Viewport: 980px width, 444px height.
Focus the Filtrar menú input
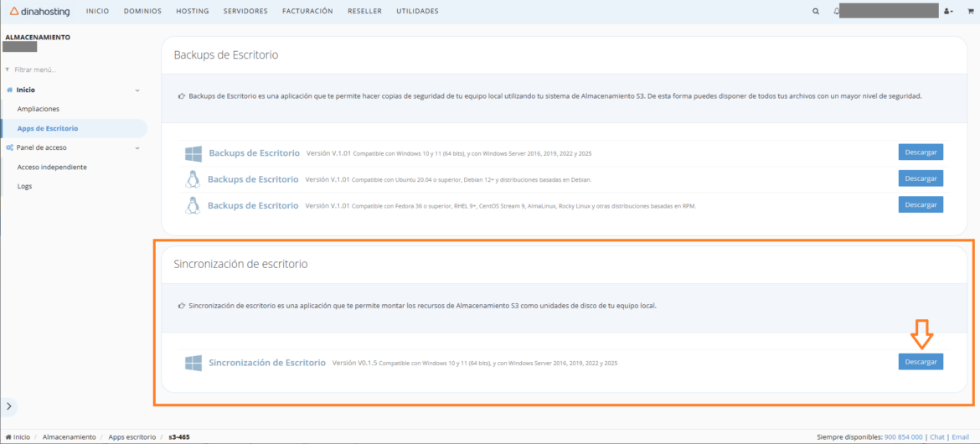tap(74, 70)
